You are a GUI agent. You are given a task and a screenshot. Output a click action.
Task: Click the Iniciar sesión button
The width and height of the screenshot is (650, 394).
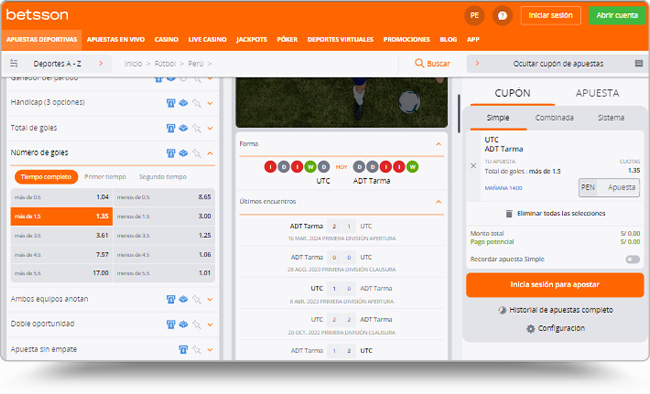[551, 15]
